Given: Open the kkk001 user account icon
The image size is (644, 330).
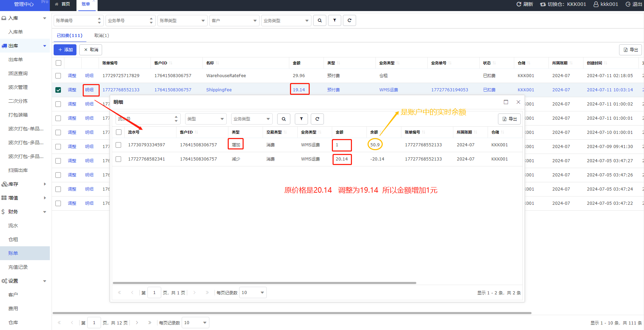Looking at the screenshot, I should [596, 4].
